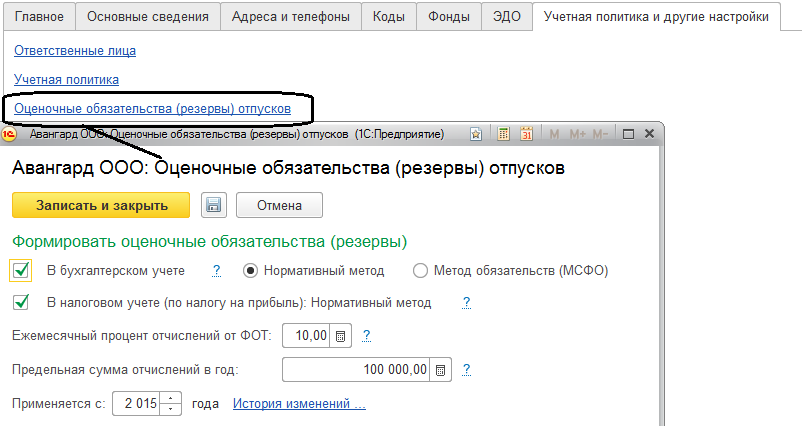
Task: Open 'Адреса и телефоны' tab
Action: (291, 16)
